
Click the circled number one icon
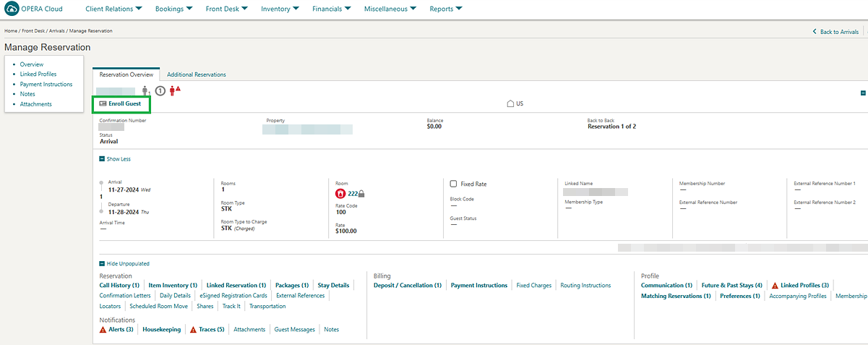click(160, 90)
